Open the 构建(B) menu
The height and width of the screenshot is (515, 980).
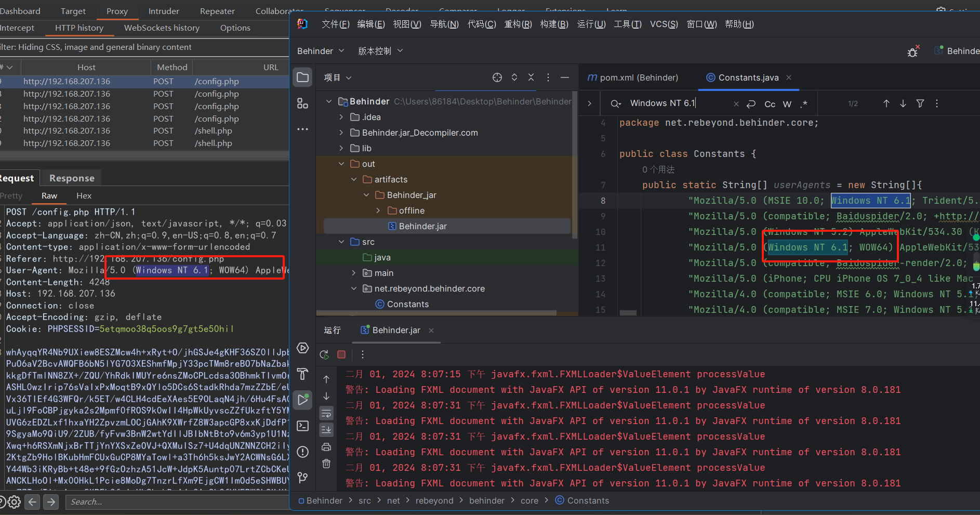click(554, 24)
